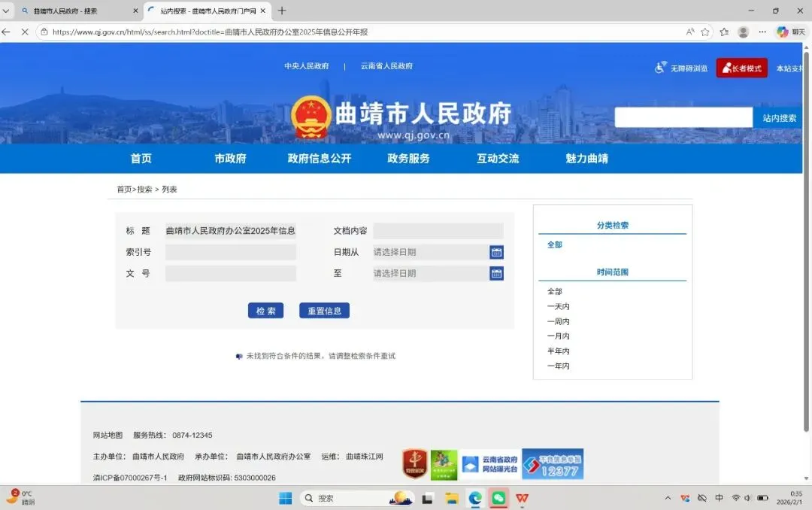Click the taskbar 搜索 search box
812x510 pixels.
click(357, 498)
